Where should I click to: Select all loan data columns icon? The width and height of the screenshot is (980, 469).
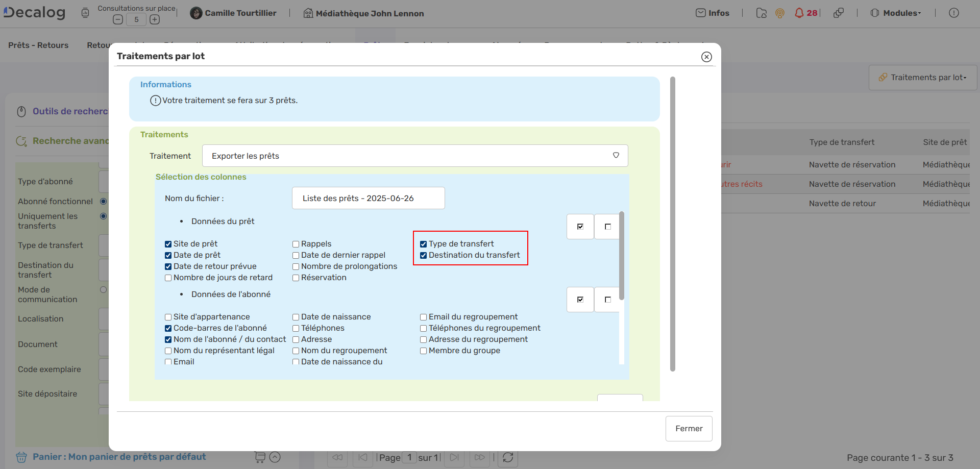click(x=580, y=227)
